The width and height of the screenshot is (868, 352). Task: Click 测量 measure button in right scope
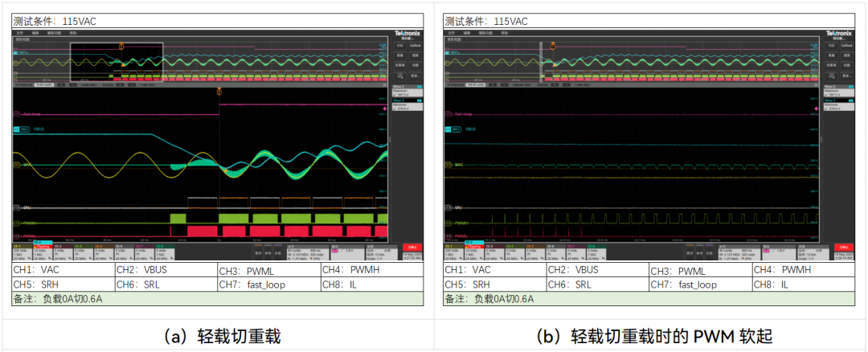pyautogui.click(x=833, y=55)
